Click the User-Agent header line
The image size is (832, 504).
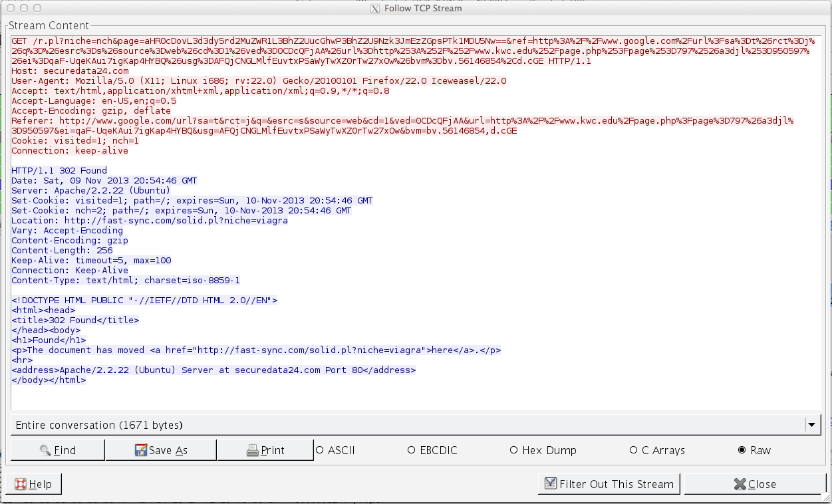pos(259,80)
